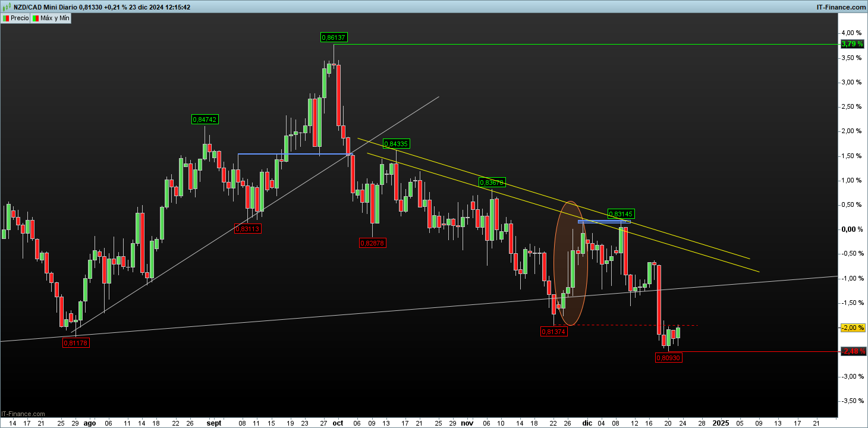Select the orange ellipse drawing on the chart

(x=571, y=263)
